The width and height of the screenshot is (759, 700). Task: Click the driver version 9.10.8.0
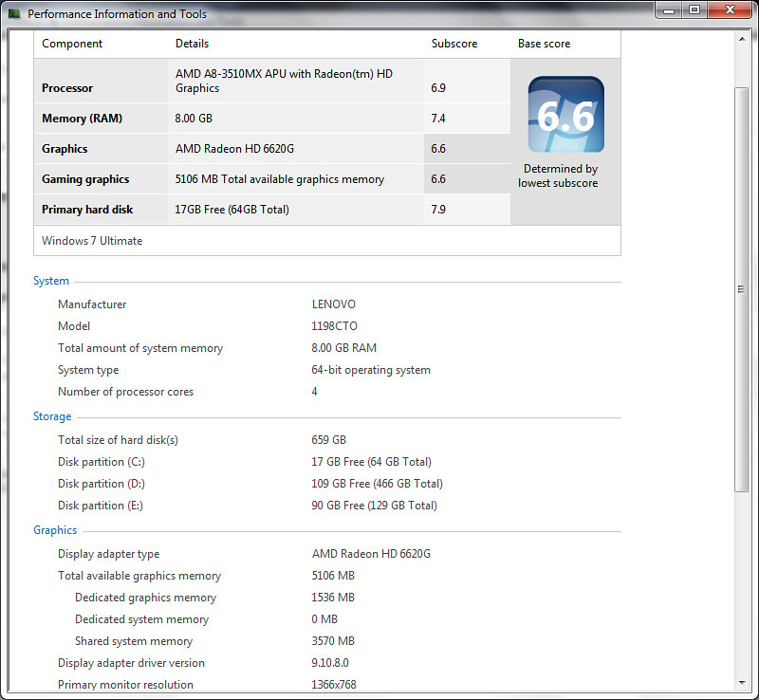tap(330, 663)
